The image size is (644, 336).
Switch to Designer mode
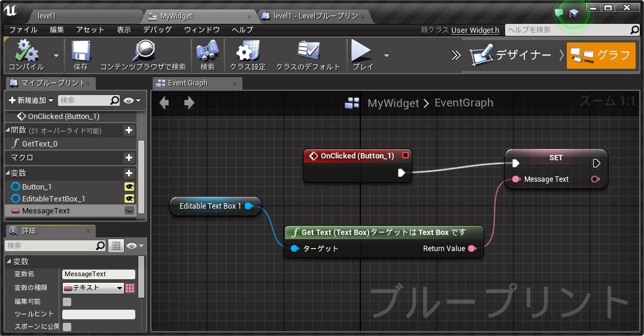pyautogui.click(x=511, y=55)
